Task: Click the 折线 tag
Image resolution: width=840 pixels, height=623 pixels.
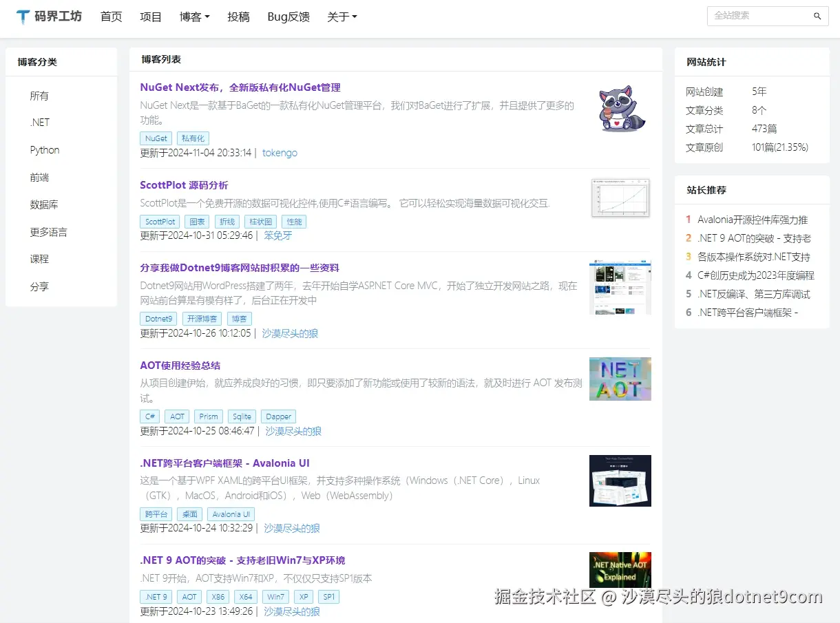Action: pyautogui.click(x=228, y=222)
